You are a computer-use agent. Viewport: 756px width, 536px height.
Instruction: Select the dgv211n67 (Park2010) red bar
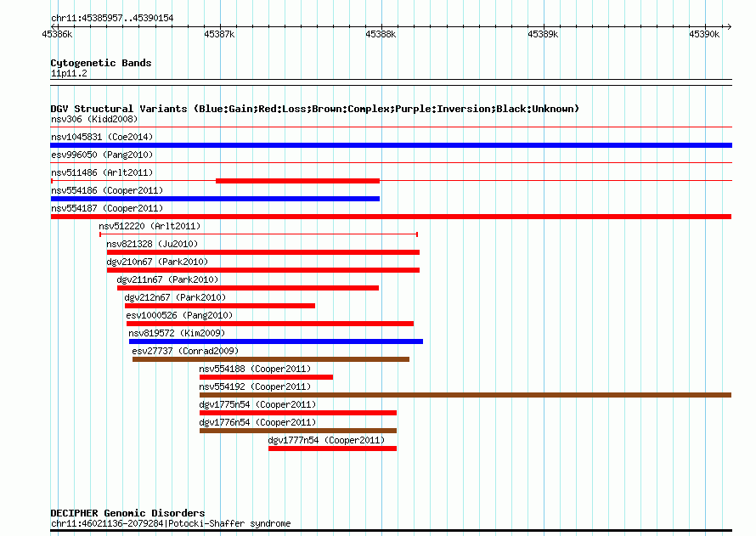[248, 288]
